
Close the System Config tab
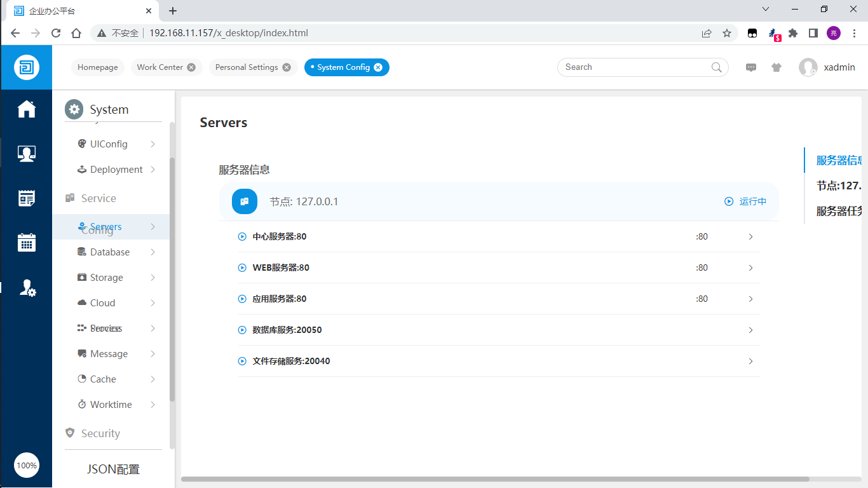tap(378, 67)
